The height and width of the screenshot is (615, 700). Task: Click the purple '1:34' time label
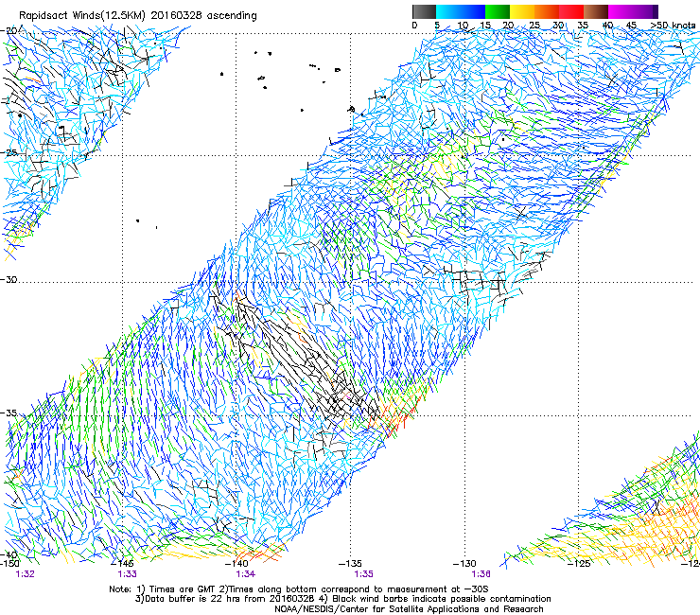point(246,574)
